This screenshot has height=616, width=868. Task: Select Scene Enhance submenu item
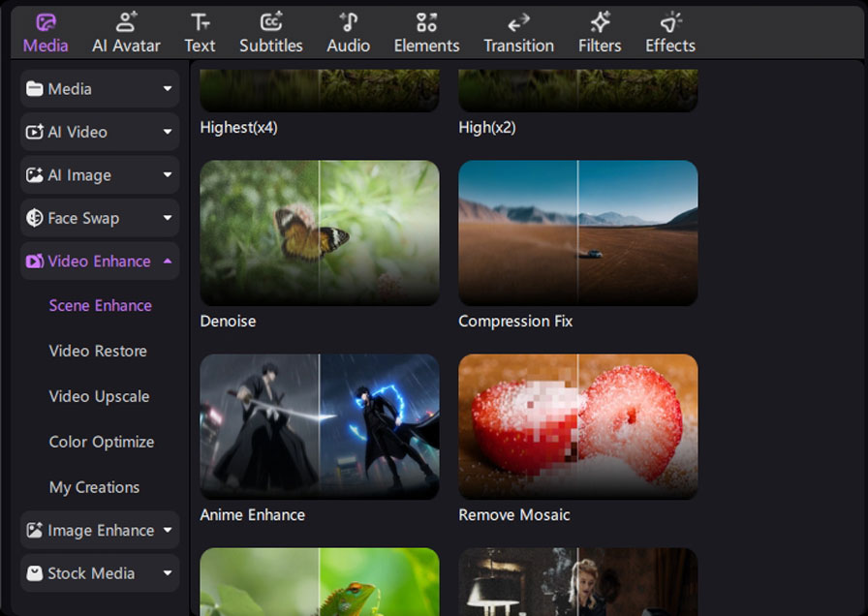tap(100, 305)
